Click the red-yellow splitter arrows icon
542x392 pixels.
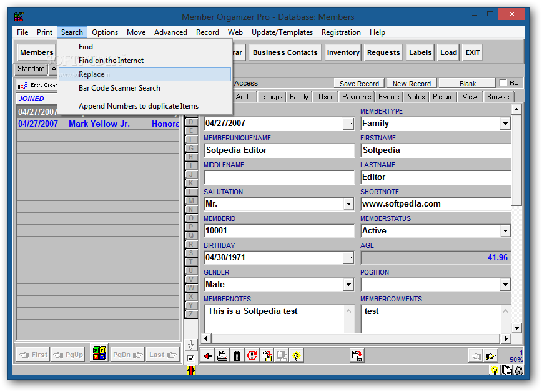(x=191, y=370)
